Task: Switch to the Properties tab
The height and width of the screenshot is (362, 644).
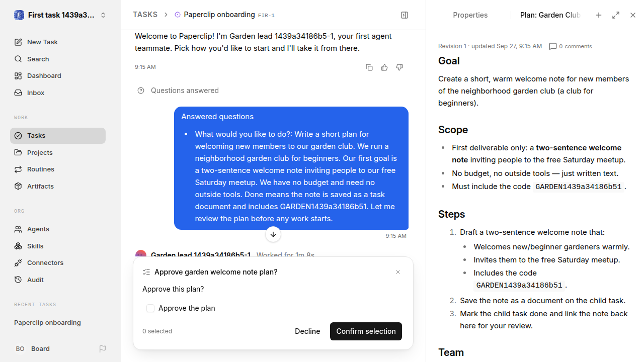Action: (x=470, y=15)
